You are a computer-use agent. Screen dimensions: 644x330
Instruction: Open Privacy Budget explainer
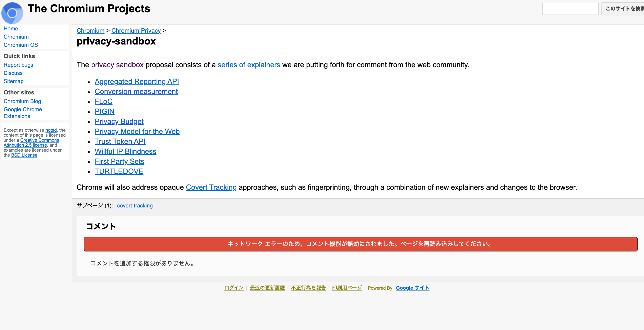point(119,121)
